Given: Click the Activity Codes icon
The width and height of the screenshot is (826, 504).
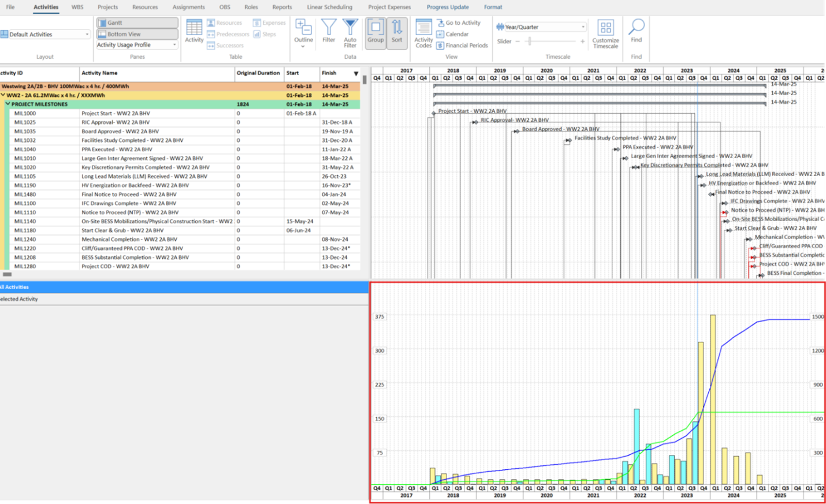Looking at the screenshot, I should tap(423, 32).
